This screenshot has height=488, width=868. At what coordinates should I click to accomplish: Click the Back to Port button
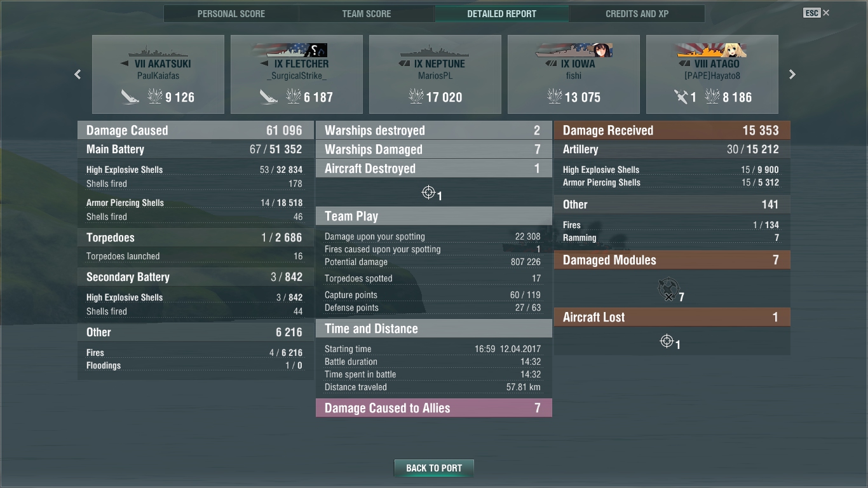[434, 468]
